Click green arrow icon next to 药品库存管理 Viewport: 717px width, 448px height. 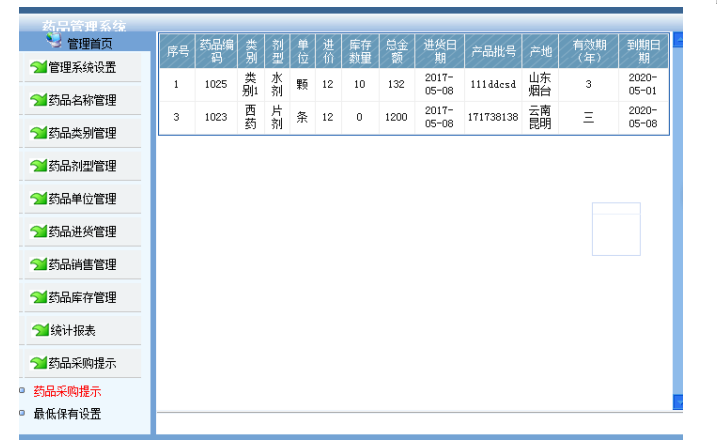38,298
